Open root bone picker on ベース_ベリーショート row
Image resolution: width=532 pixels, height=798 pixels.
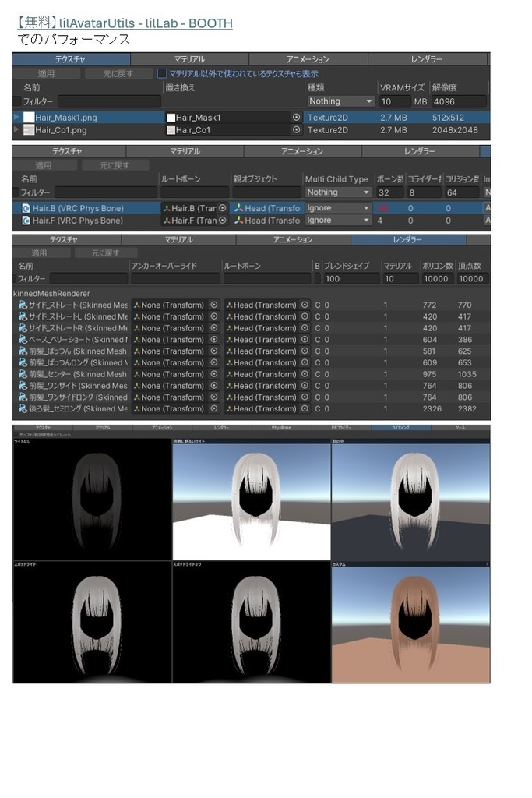point(305,340)
